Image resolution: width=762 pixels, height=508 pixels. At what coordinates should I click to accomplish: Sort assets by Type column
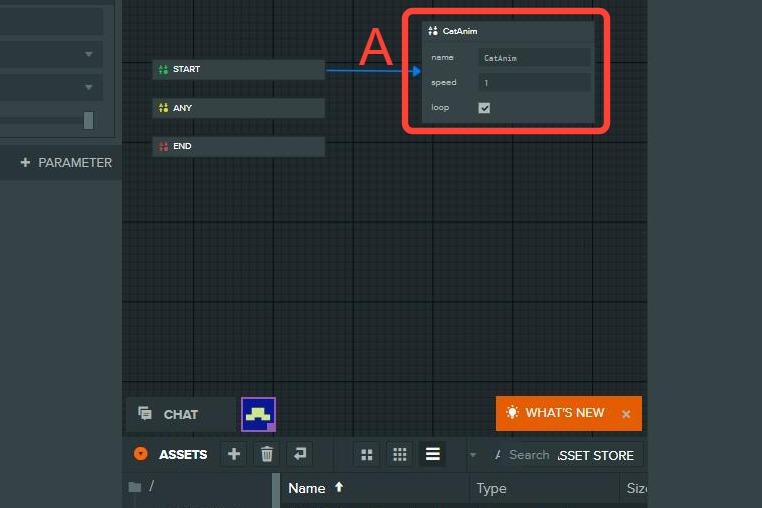[x=491, y=488]
